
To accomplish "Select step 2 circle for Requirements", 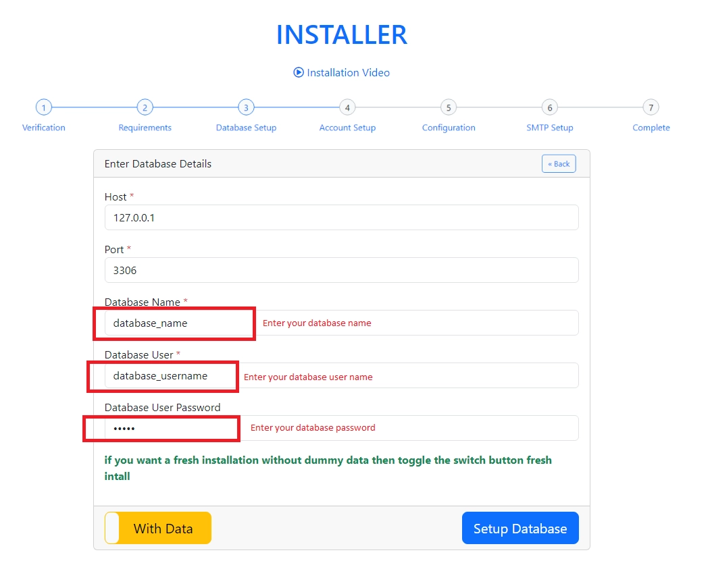I will coord(145,108).
